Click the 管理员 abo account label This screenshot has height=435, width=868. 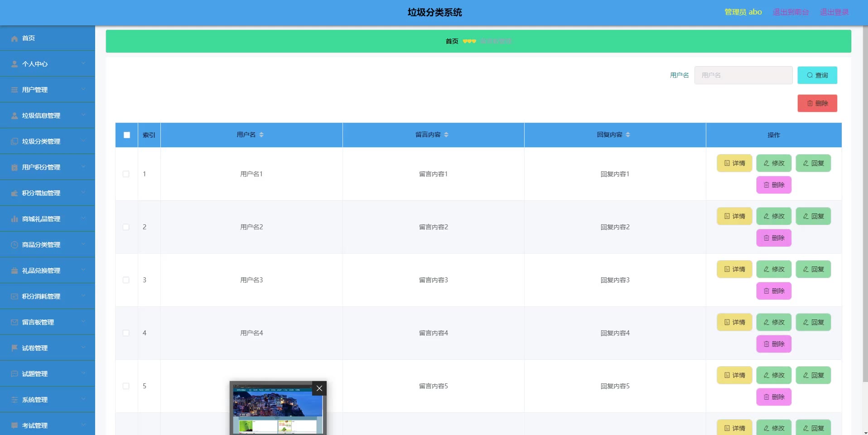pos(743,12)
